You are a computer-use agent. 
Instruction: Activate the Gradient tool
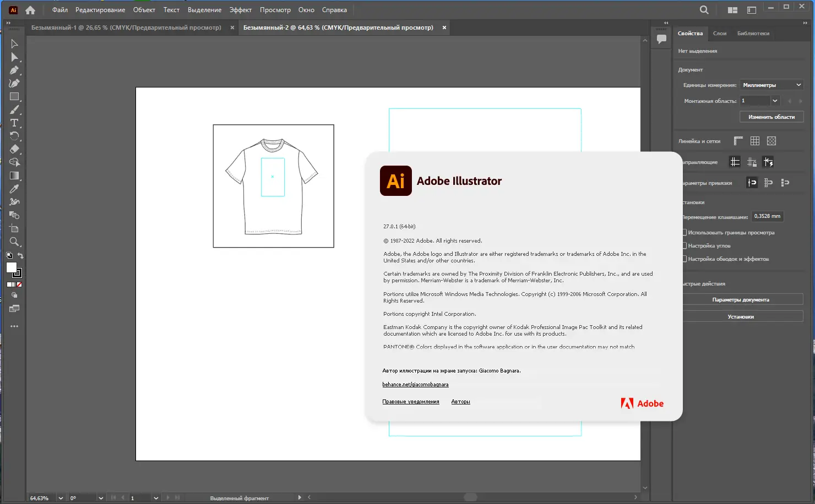click(x=14, y=176)
